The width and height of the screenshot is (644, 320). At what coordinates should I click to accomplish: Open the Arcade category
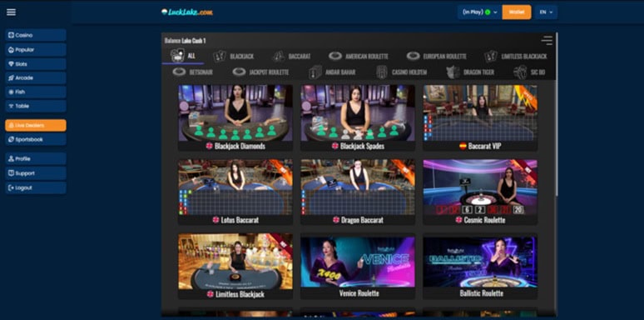[x=35, y=77]
